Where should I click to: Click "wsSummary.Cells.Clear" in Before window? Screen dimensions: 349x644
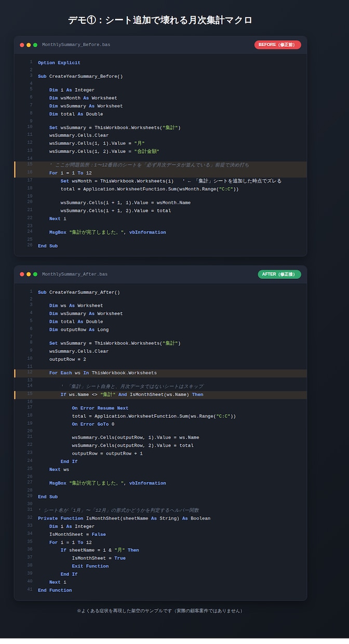pyautogui.click(x=79, y=136)
